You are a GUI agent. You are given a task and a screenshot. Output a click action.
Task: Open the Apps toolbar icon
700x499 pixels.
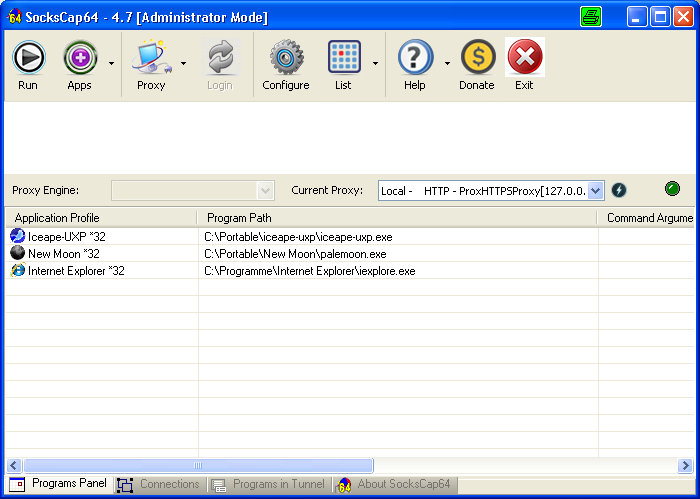(80, 57)
